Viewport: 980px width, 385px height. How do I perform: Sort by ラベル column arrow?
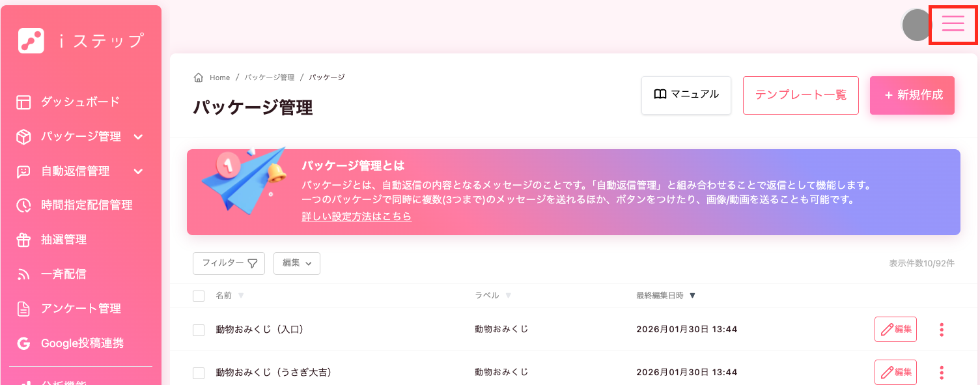(508, 296)
